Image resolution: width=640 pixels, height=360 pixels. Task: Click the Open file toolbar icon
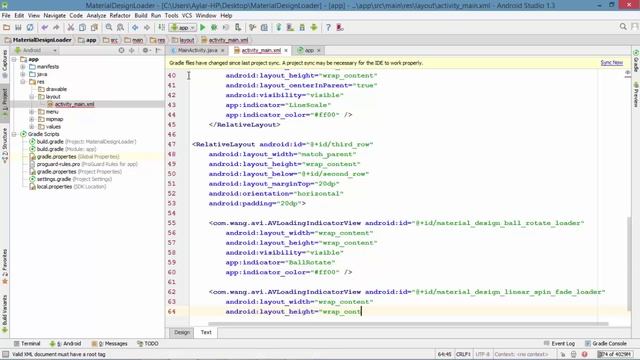pos(6,27)
